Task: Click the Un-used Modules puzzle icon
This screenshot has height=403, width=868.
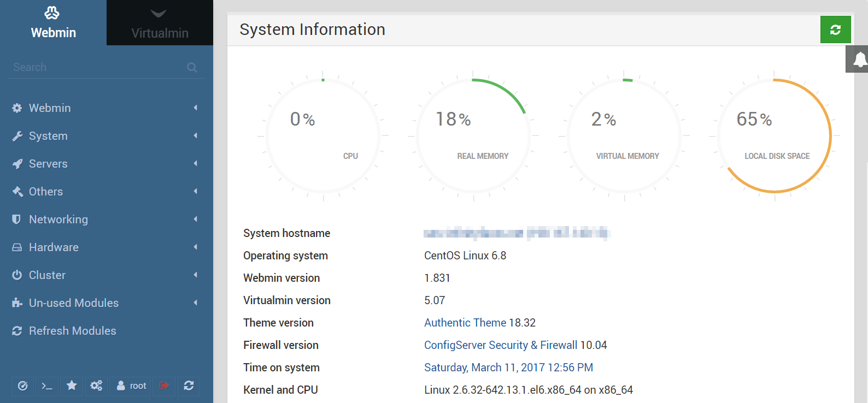Action: pos(17,303)
